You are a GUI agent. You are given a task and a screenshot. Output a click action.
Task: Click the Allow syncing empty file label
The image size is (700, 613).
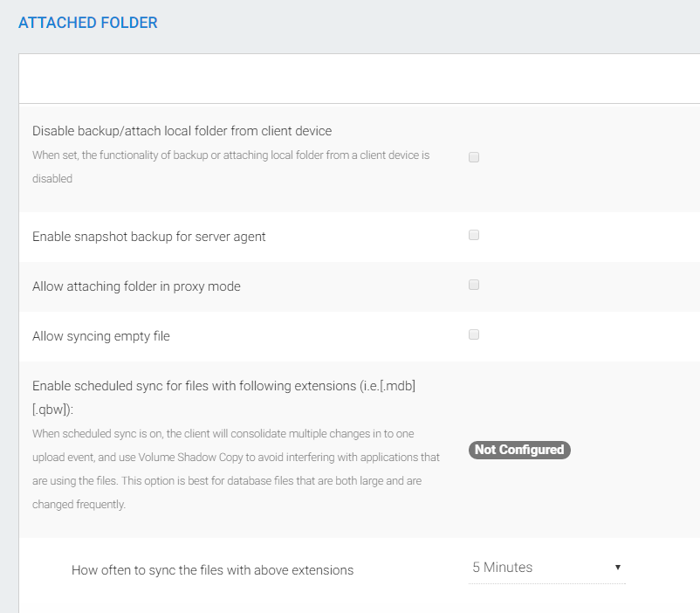click(x=101, y=336)
